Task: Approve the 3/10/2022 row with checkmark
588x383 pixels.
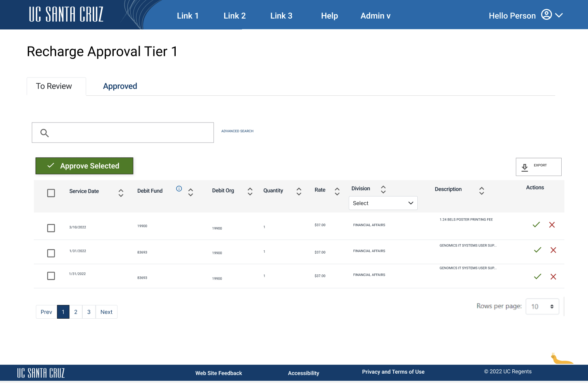Action: (536, 225)
